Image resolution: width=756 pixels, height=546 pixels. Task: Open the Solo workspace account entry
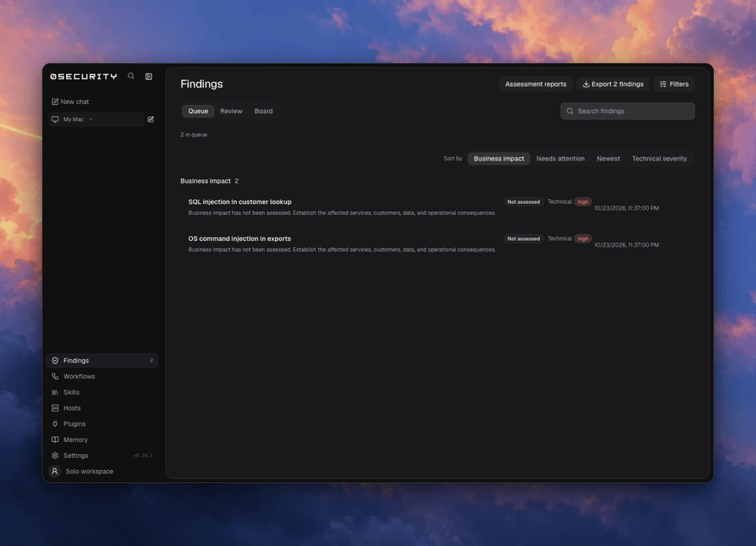pos(102,471)
